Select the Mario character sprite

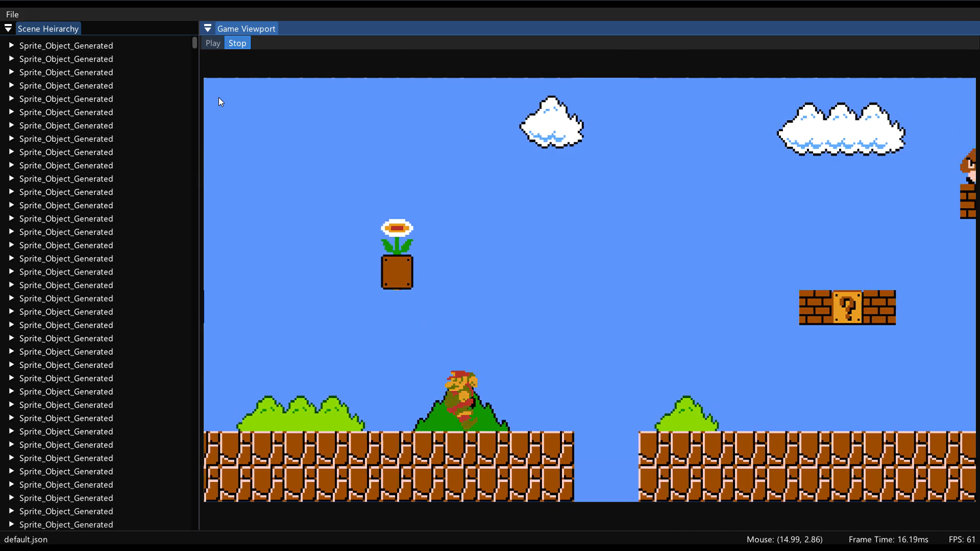pyautogui.click(x=461, y=399)
